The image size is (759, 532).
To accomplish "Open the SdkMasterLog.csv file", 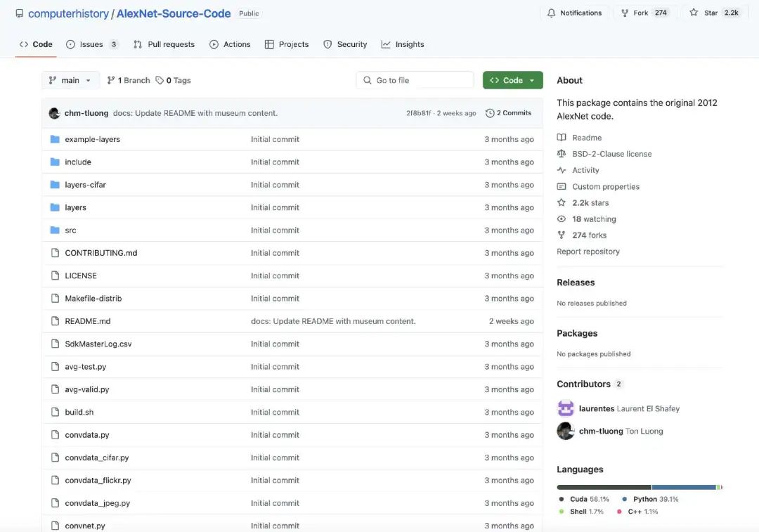I will [98, 344].
